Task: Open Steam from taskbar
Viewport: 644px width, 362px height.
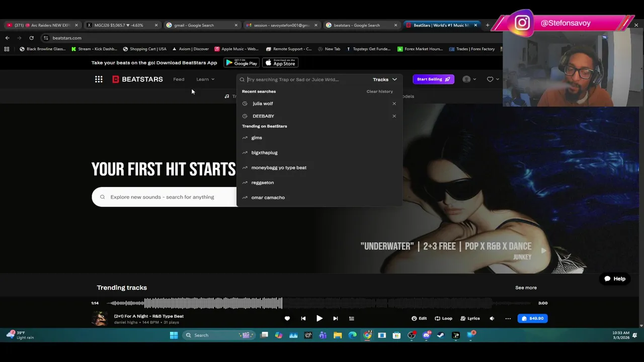Action: [x=441, y=335]
